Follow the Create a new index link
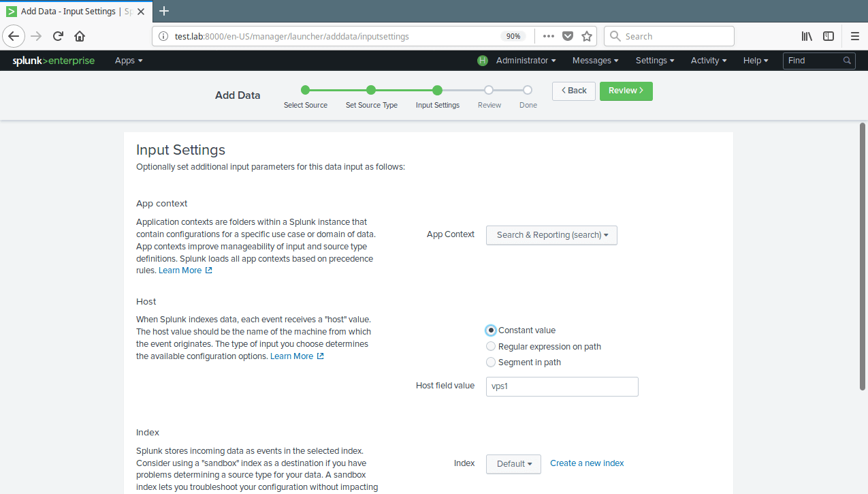868x494 pixels. (587, 463)
